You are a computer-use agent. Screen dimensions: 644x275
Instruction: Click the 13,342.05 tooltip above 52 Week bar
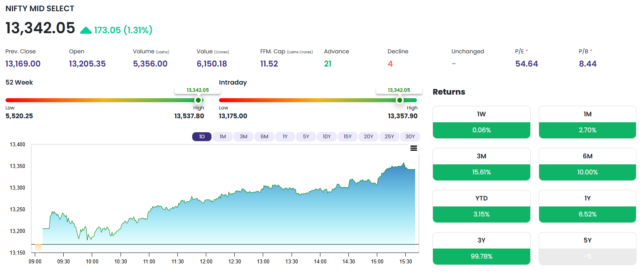pos(198,90)
